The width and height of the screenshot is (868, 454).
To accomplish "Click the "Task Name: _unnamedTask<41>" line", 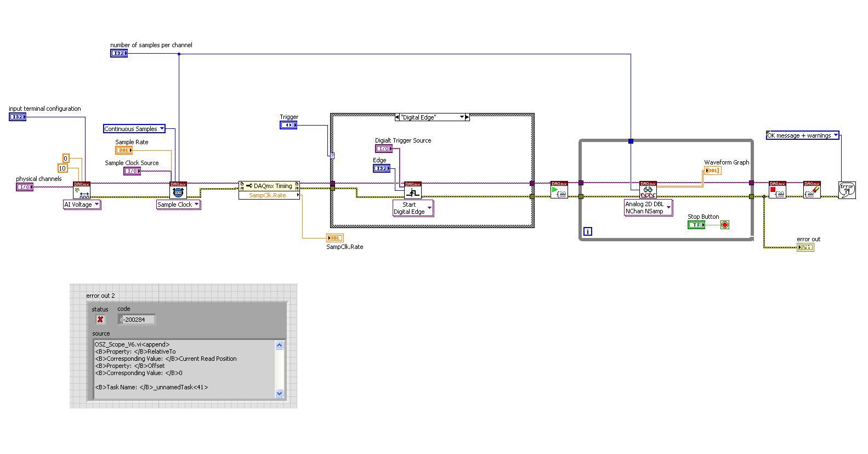I will 151,387.
